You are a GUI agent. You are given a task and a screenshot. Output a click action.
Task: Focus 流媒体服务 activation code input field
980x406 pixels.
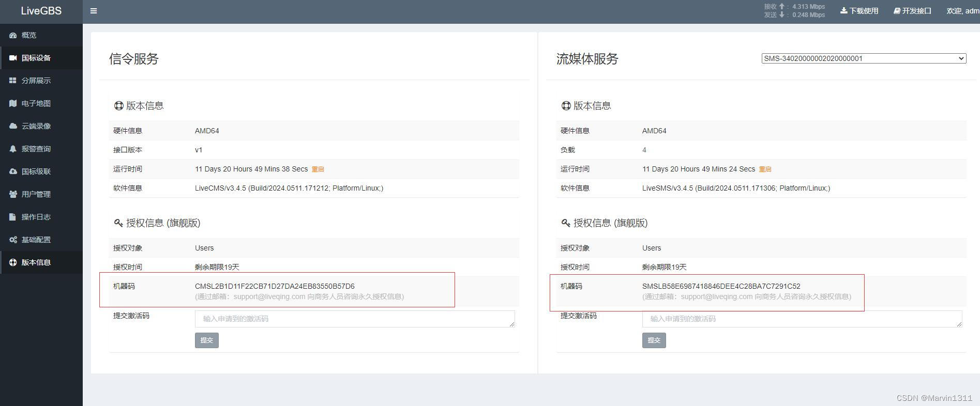[x=802, y=319]
